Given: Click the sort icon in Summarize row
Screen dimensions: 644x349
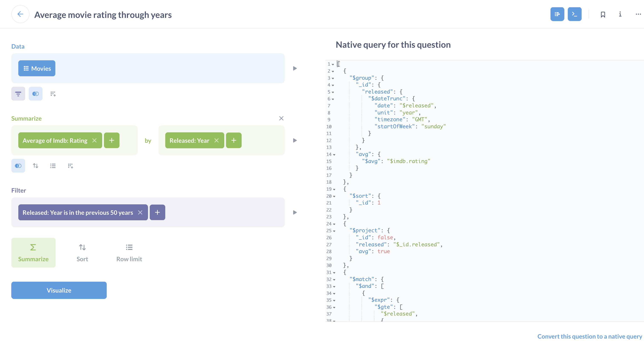Looking at the screenshot, I should tap(36, 166).
